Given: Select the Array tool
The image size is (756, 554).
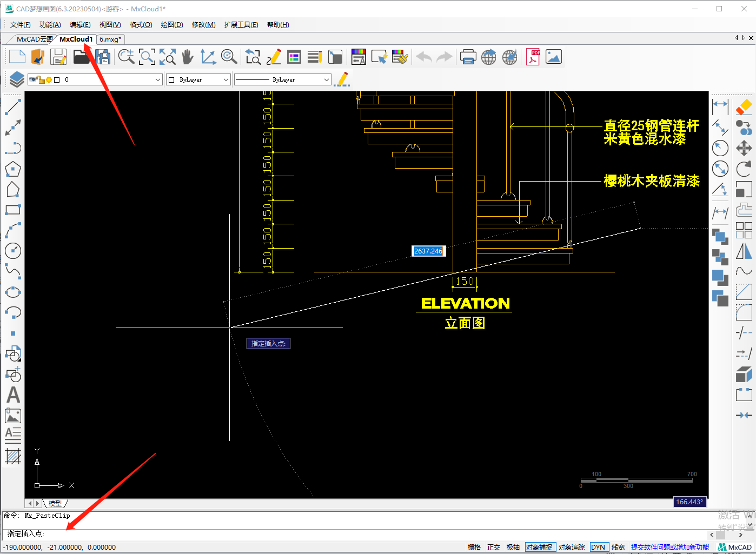Looking at the screenshot, I should tap(744, 230).
